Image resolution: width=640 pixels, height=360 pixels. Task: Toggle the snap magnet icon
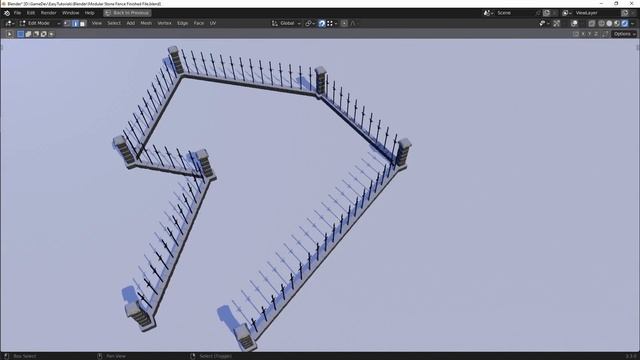tap(322, 23)
